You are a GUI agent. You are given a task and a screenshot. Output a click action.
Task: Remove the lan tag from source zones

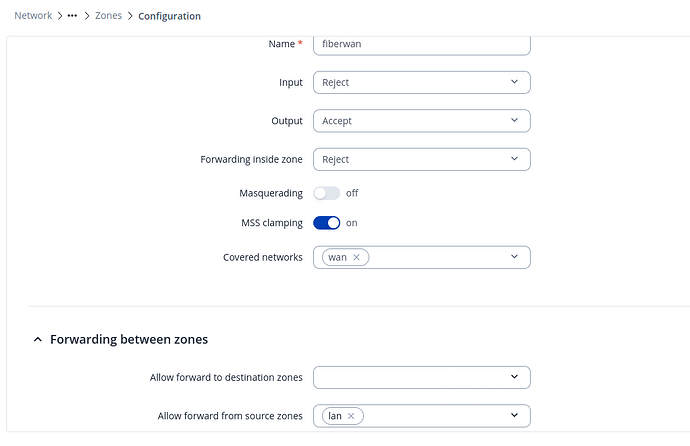(351, 415)
